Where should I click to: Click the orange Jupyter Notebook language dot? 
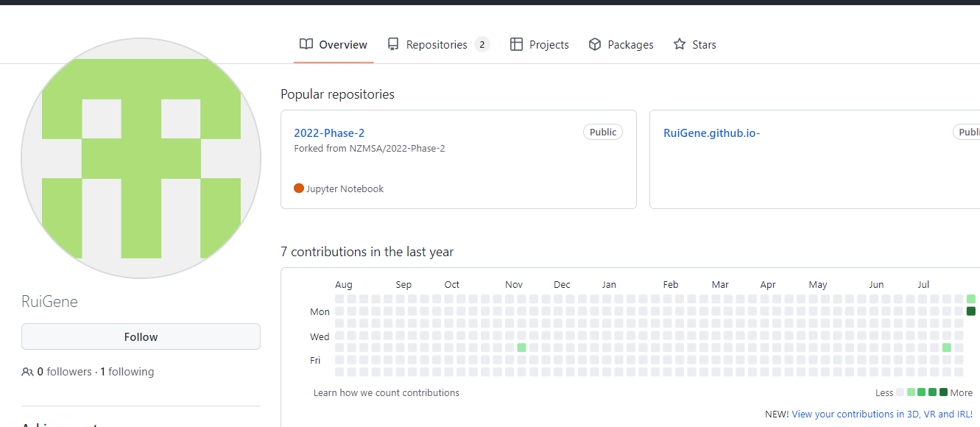(x=299, y=188)
